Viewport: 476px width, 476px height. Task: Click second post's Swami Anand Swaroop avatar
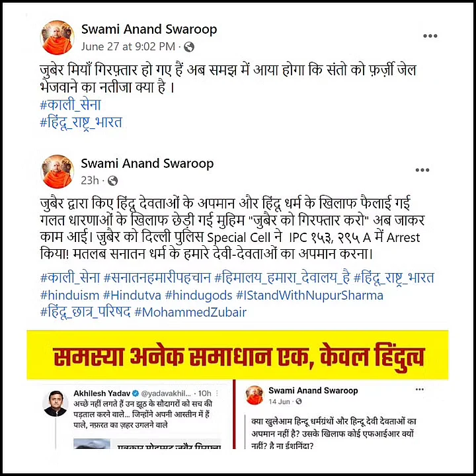coord(57,171)
